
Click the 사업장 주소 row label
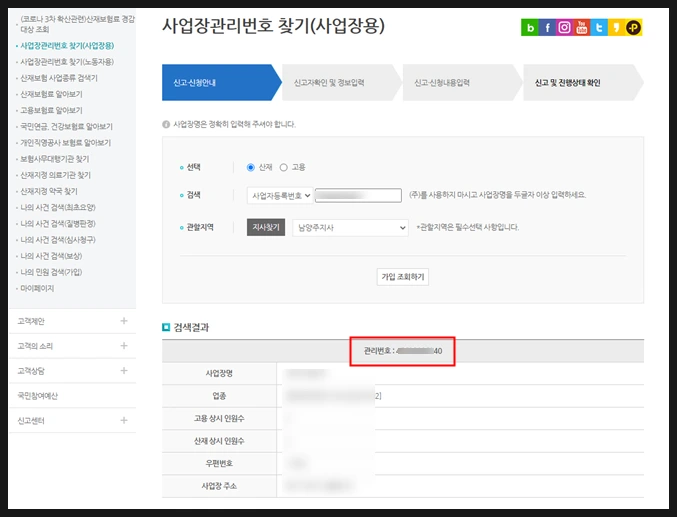click(219, 486)
